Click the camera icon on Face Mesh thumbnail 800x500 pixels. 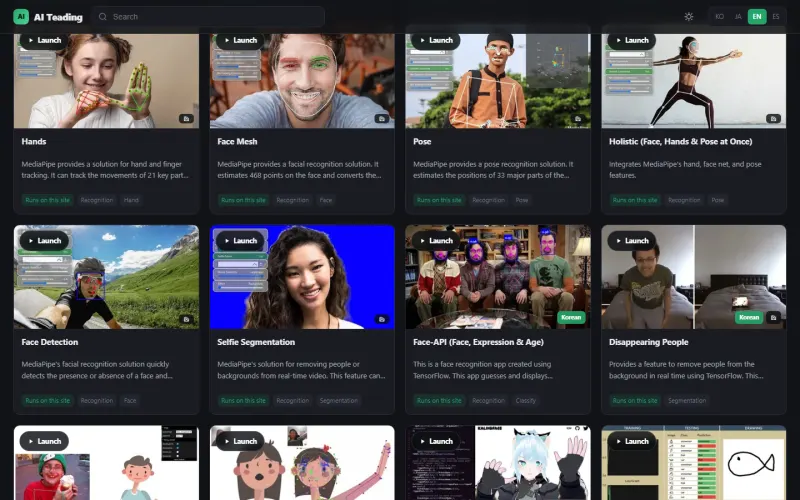coord(382,118)
